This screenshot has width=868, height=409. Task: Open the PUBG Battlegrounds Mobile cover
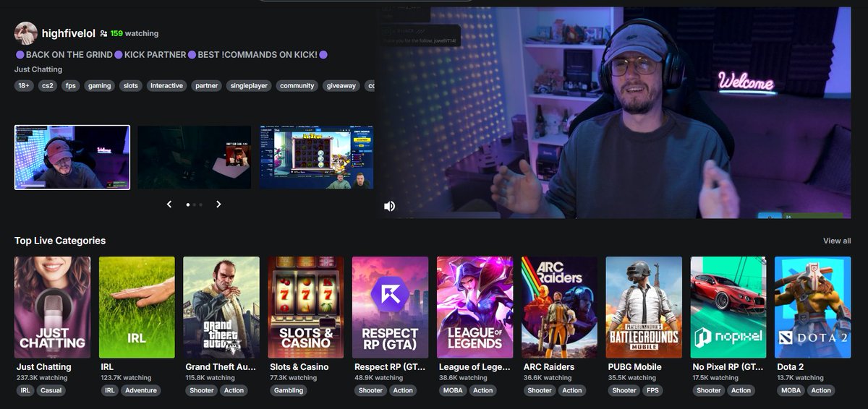(x=644, y=307)
